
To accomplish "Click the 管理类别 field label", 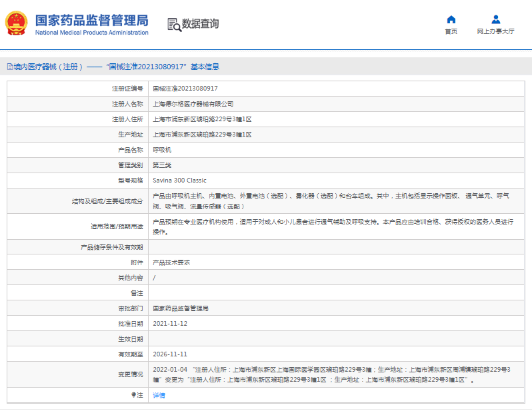I will [131, 165].
